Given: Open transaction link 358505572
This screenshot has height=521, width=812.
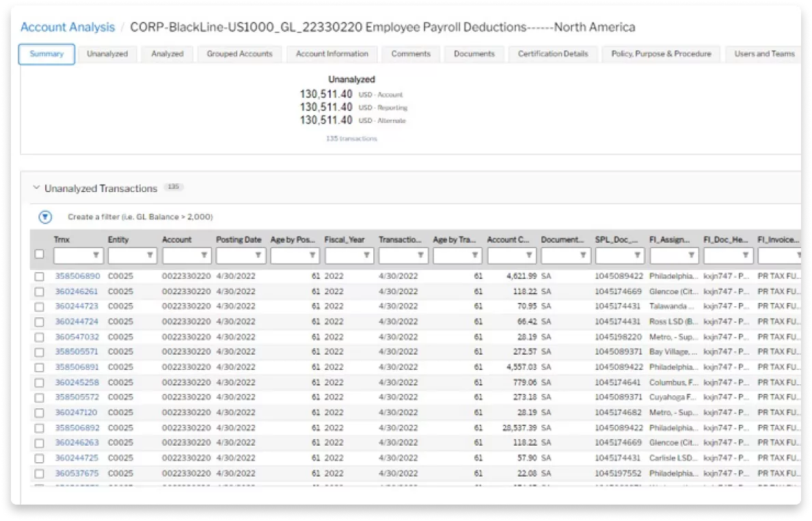Looking at the screenshot, I should tap(77, 397).
